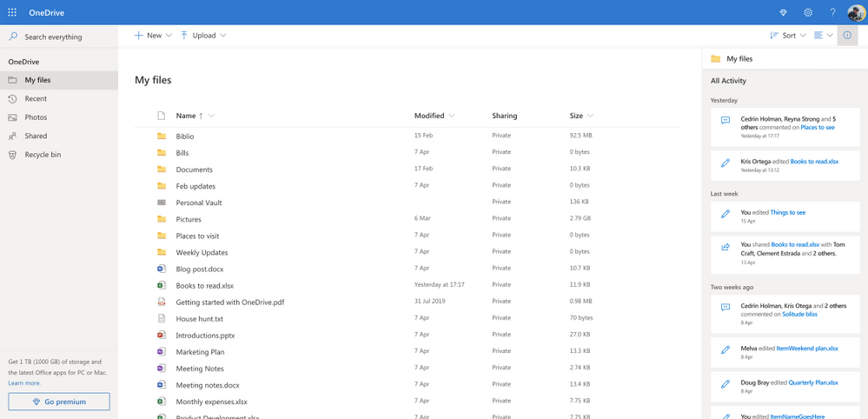
Task: Click the search magnifier icon
Action: pos(13,37)
